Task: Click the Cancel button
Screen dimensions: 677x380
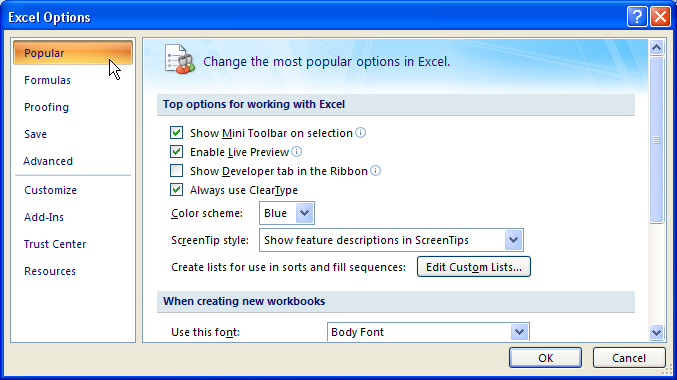Action: point(629,358)
